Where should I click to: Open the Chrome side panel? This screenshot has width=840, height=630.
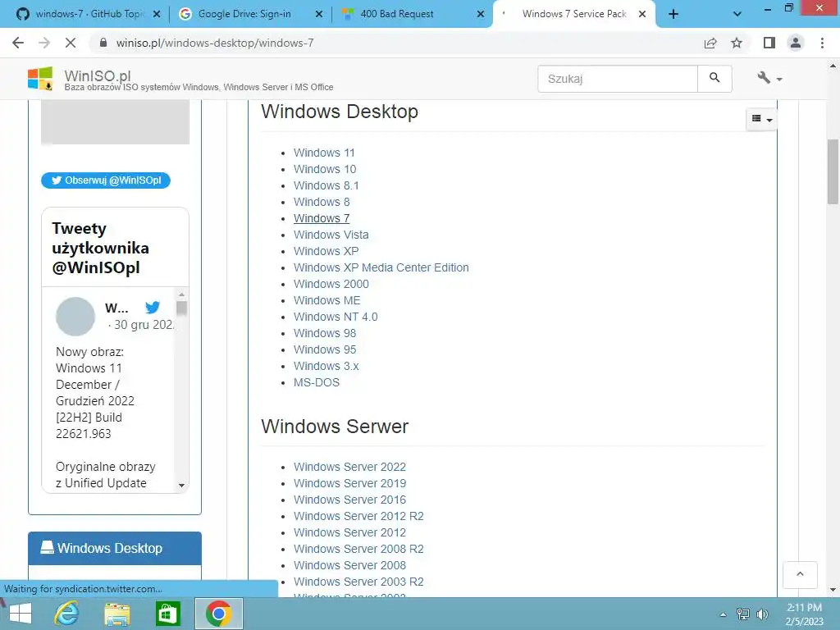click(769, 43)
